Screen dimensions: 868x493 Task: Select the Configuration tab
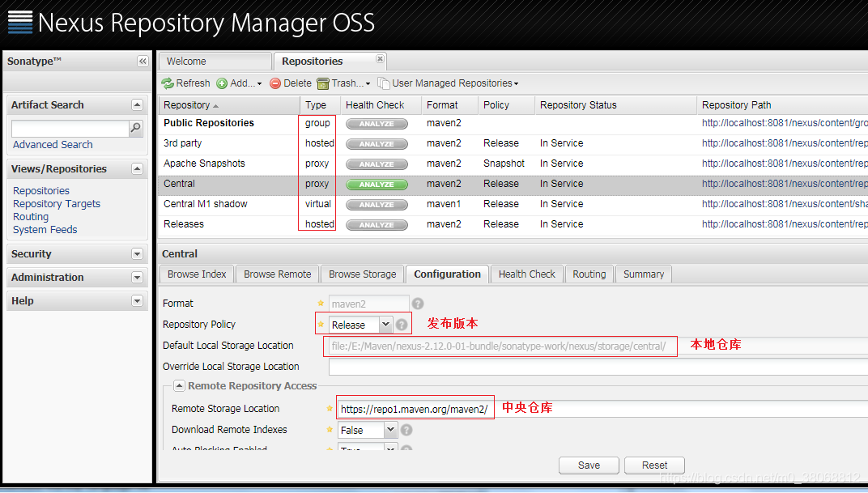click(447, 274)
